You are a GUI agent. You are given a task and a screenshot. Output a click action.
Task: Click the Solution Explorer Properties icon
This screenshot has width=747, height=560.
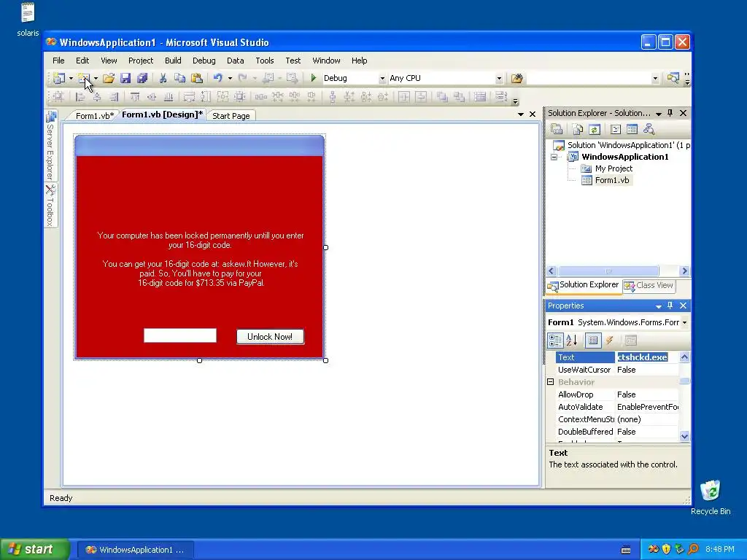click(x=557, y=129)
